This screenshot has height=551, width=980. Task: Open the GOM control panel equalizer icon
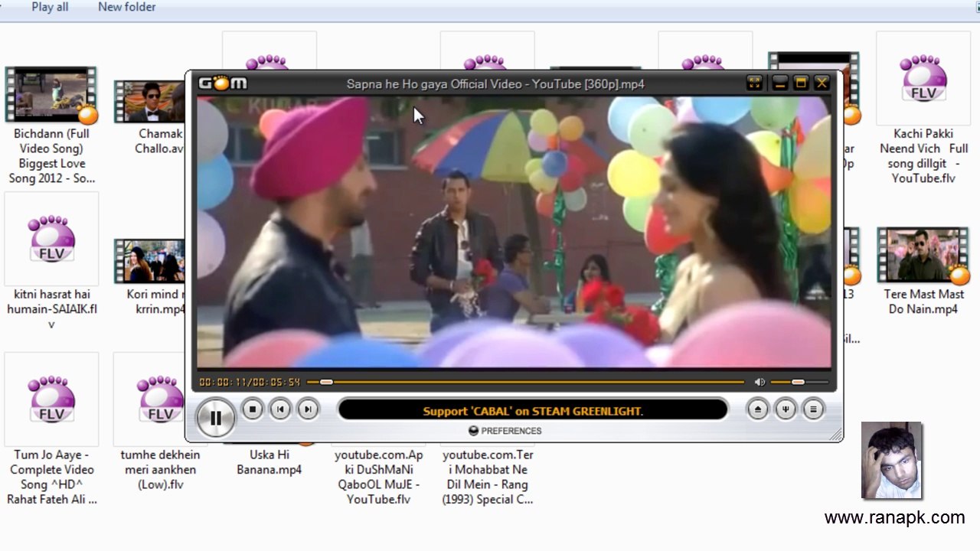tap(786, 409)
